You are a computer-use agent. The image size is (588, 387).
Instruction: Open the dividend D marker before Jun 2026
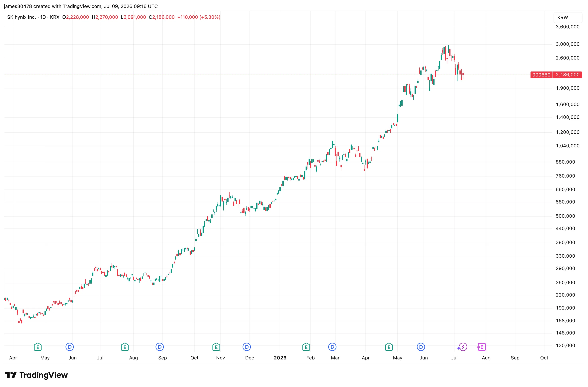tap(421, 347)
